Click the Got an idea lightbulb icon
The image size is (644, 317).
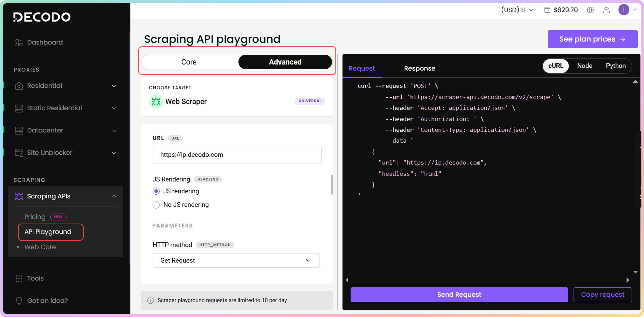pos(19,301)
